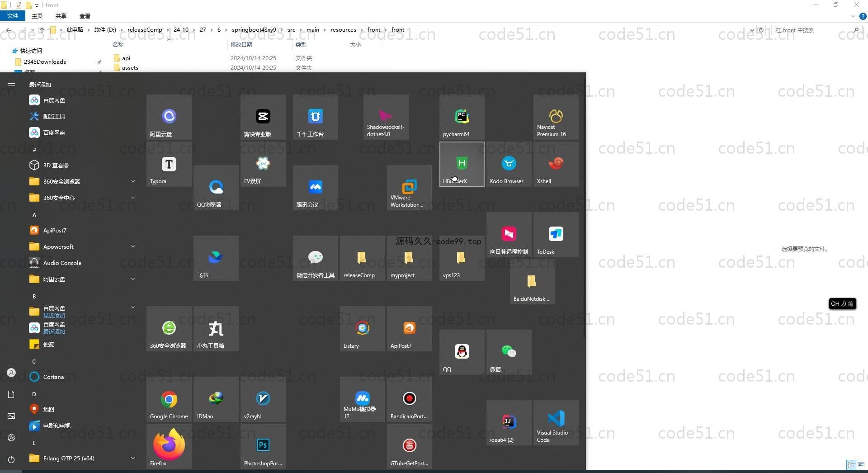Image resolution: width=868 pixels, height=473 pixels.
Task: Click springboot43xy9 in the address path
Action: 254,30
